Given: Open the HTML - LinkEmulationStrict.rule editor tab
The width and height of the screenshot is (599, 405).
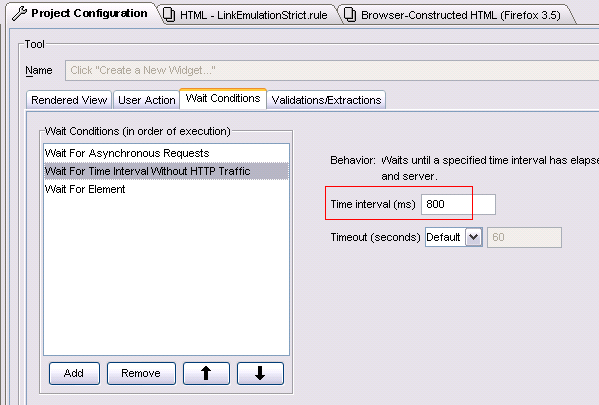Looking at the screenshot, I should click(x=248, y=15).
